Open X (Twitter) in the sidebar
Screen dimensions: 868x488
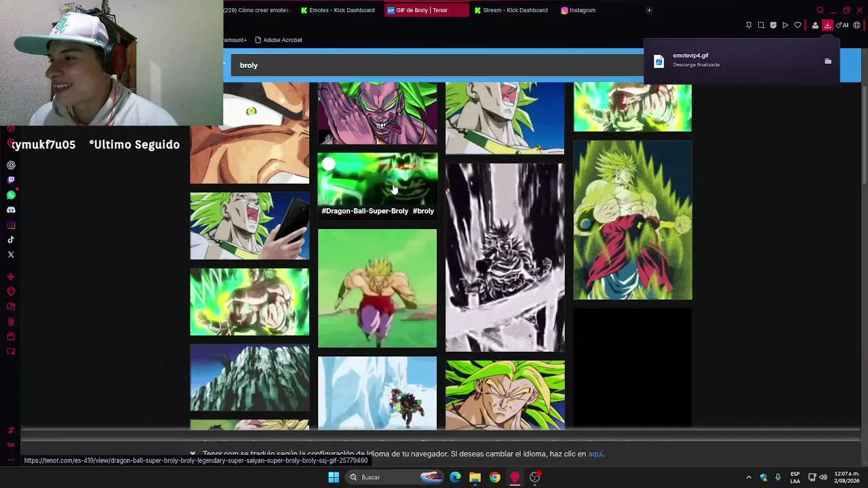tap(11, 254)
